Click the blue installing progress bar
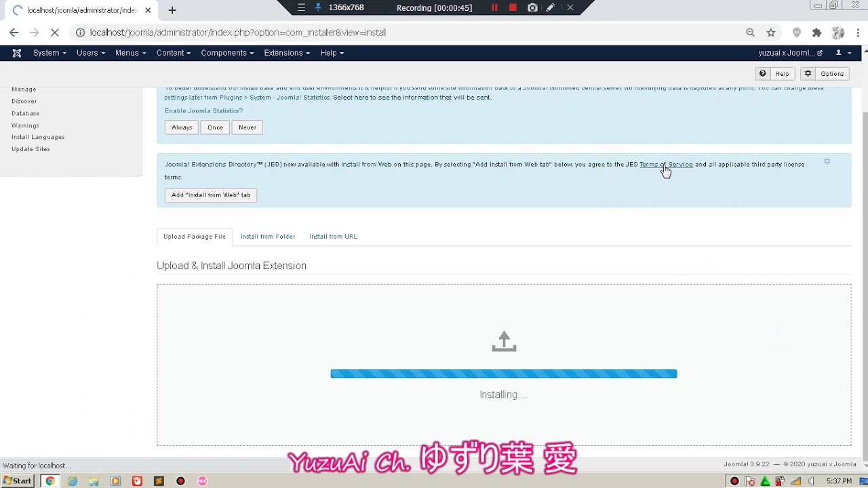The width and height of the screenshot is (868, 488). (504, 374)
